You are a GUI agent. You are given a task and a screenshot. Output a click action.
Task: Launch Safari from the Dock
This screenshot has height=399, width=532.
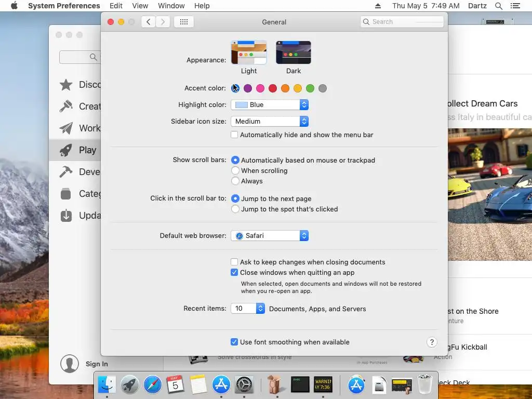[152, 384]
